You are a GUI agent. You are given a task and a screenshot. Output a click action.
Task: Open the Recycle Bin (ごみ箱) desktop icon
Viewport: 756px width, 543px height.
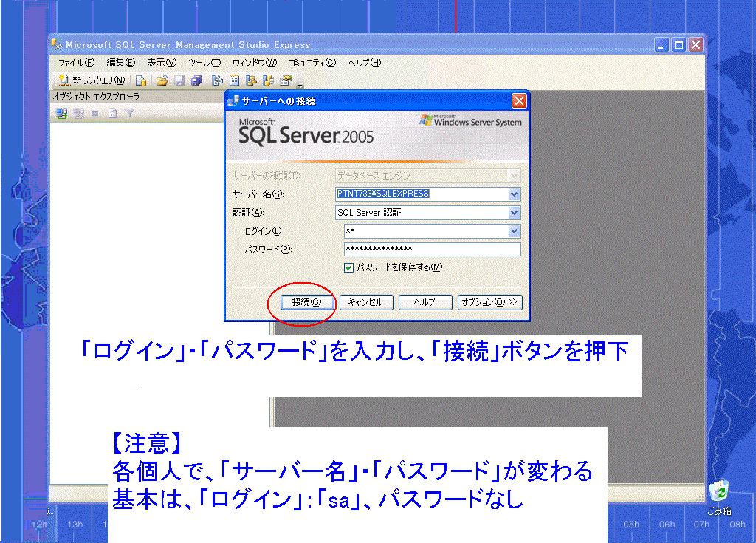point(718,491)
